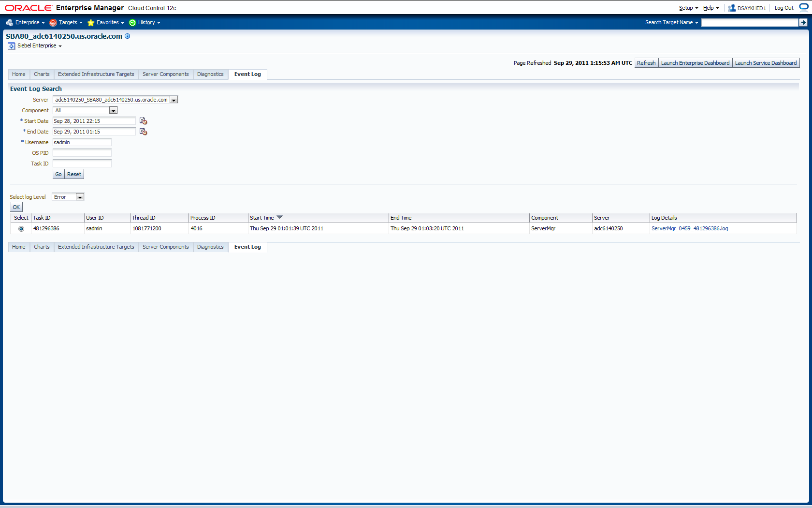The image size is (812, 508).
Task: Open the Siebel Enterprise dropdown menu
Action: tap(40, 46)
